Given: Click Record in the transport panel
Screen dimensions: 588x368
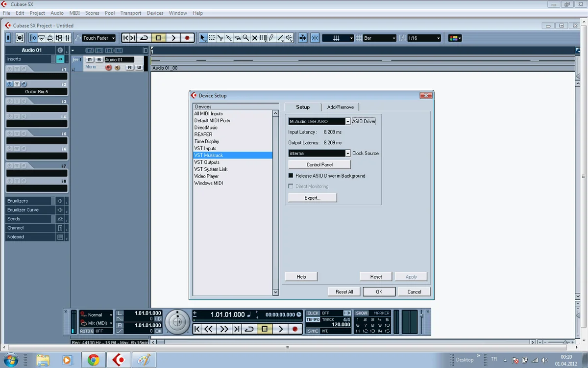Looking at the screenshot, I should [295, 329].
